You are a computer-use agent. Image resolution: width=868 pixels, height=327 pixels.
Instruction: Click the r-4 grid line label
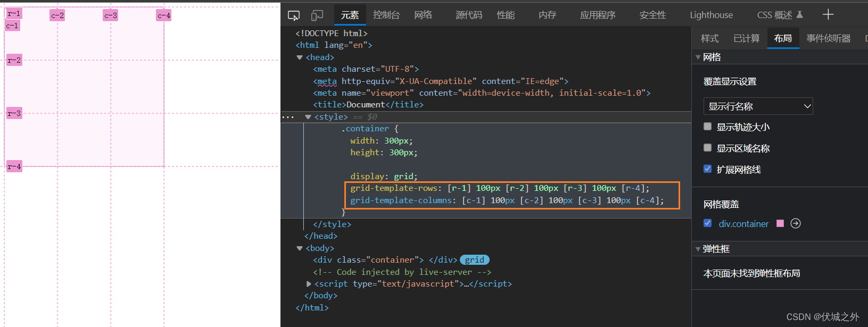tap(14, 166)
